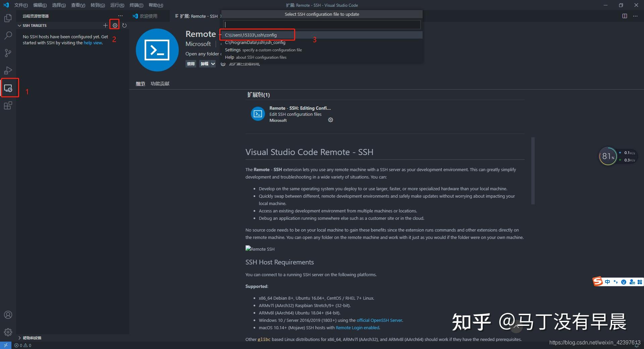Open the Explorer icon in activity bar

pyautogui.click(x=8, y=18)
